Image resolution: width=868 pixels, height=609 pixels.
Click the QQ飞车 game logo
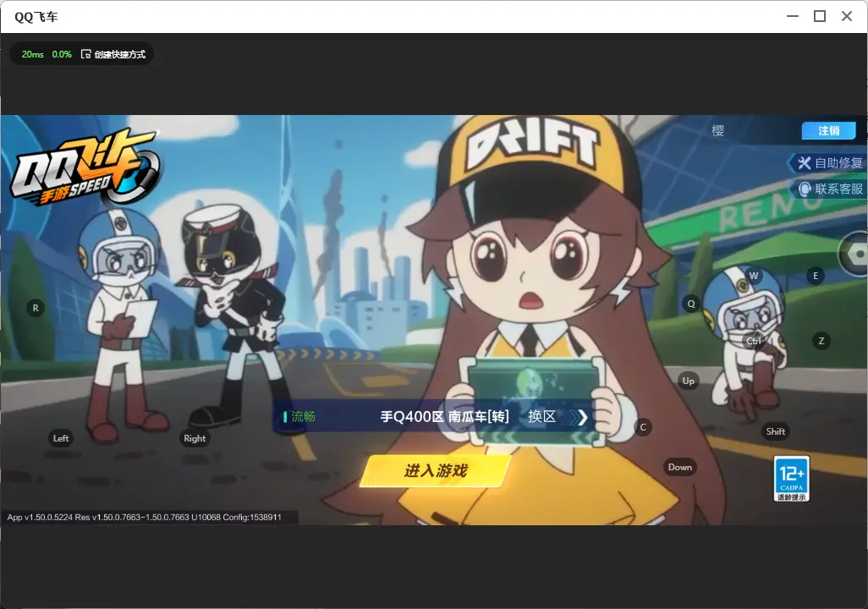pos(85,167)
